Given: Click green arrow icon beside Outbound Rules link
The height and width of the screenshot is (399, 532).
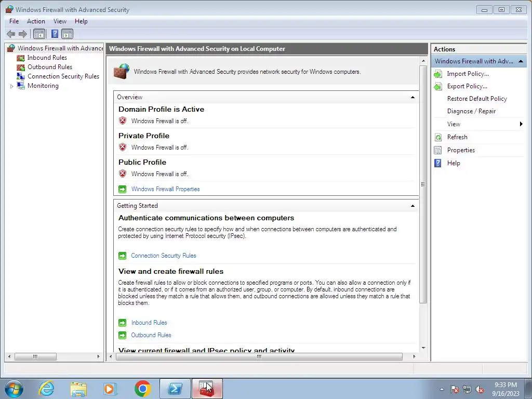Looking at the screenshot, I should coord(123,335).
